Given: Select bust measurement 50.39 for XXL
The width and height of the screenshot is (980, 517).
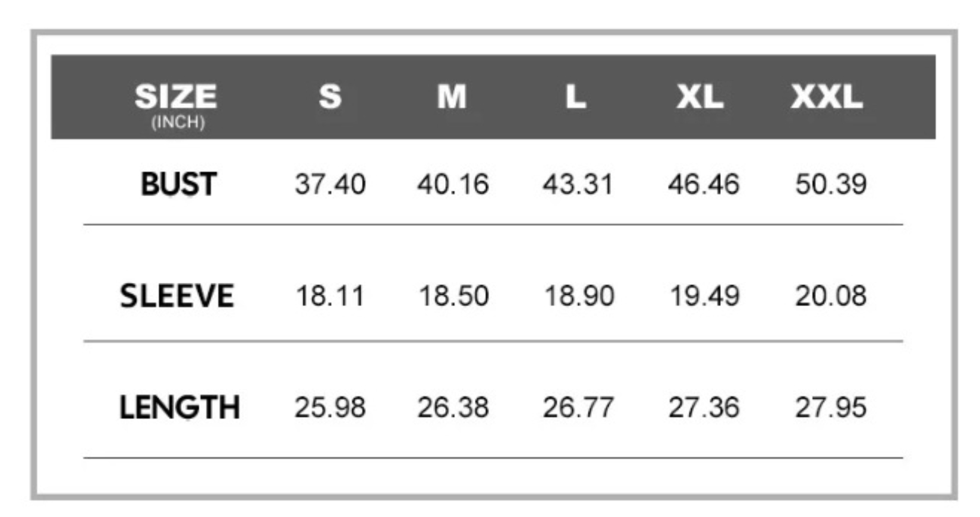Looking at the screenshot, I should (x=831, y=184).
